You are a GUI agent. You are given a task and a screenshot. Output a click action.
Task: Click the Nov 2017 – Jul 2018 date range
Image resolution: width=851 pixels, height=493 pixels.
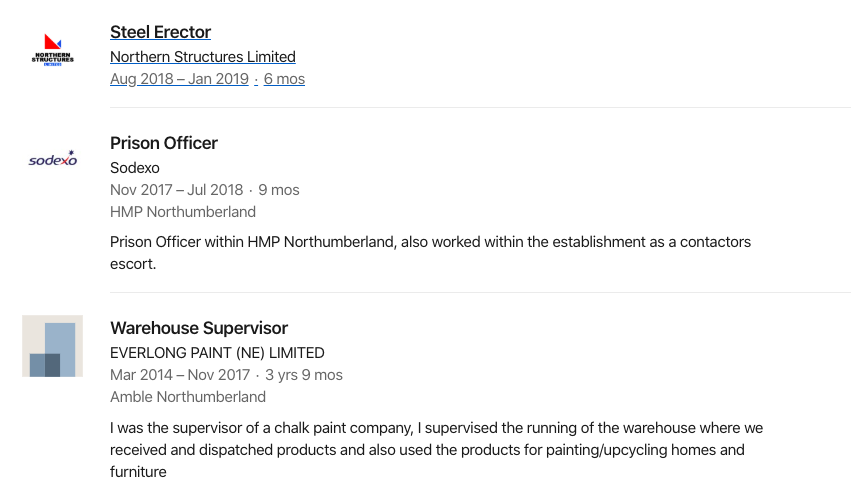click(x=176, y=190)
